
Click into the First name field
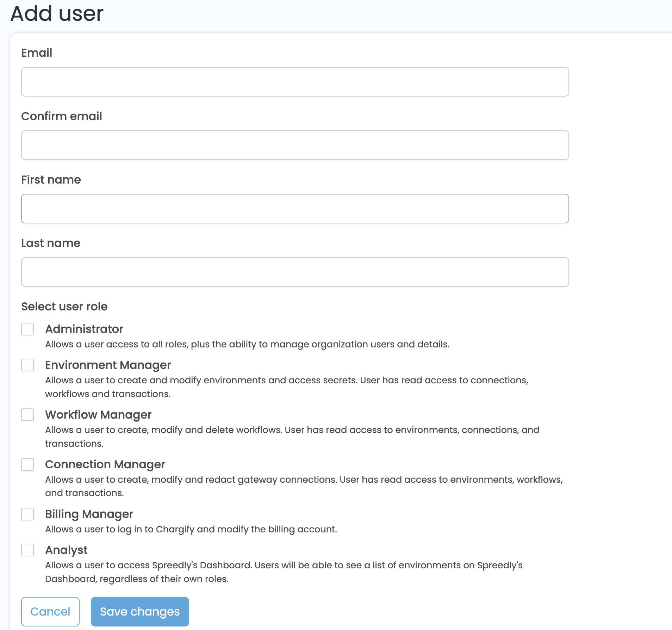[x=295, y=209]
